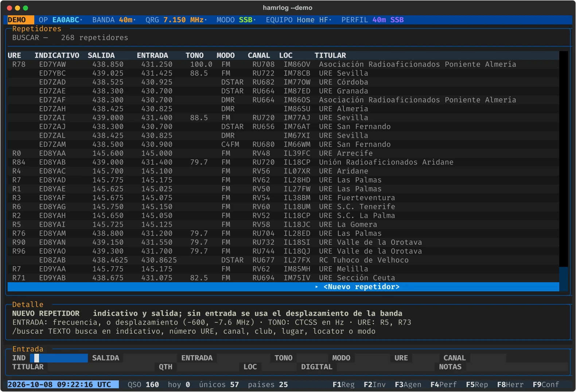This screenshot has width=576, height=392.
Task: Click the PERFIL 40m SSB indicator
Action: [x=373, y=20]
